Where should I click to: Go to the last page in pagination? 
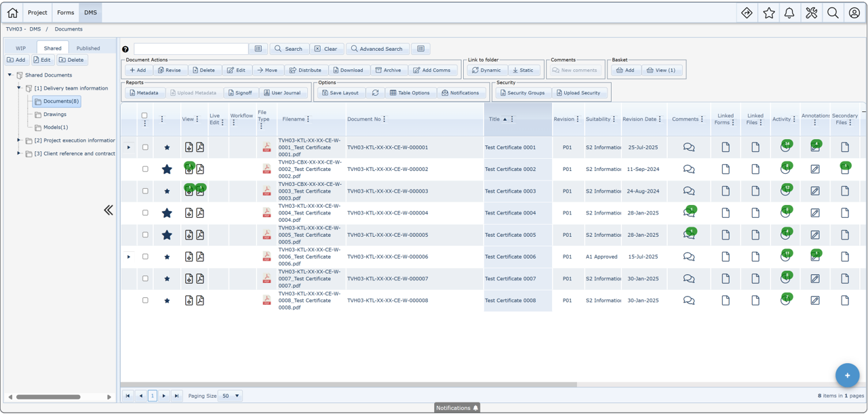[x=176, y=396]
